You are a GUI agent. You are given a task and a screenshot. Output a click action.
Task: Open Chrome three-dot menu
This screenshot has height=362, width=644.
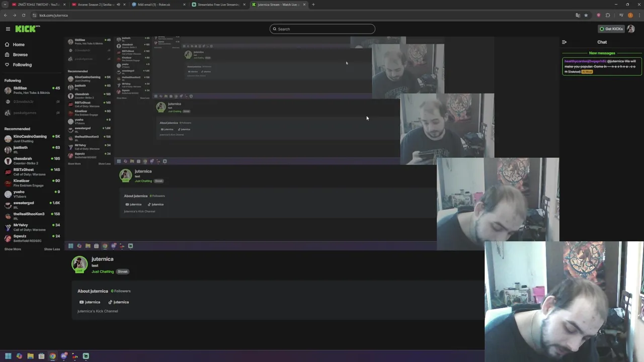(639, 15)
